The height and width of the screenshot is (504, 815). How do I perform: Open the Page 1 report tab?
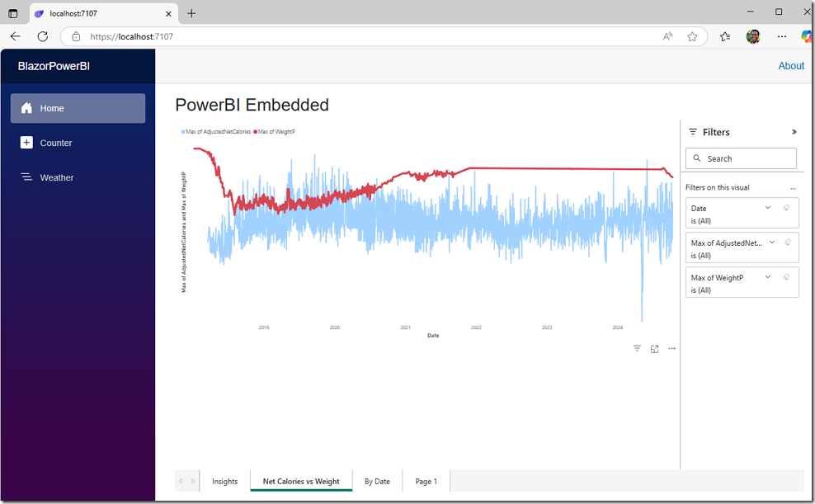(426, 481)
